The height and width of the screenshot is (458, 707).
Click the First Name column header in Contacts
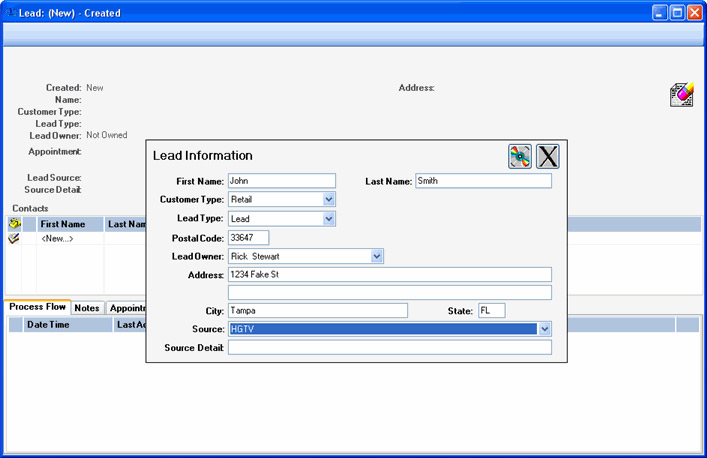tap(70, 224)
